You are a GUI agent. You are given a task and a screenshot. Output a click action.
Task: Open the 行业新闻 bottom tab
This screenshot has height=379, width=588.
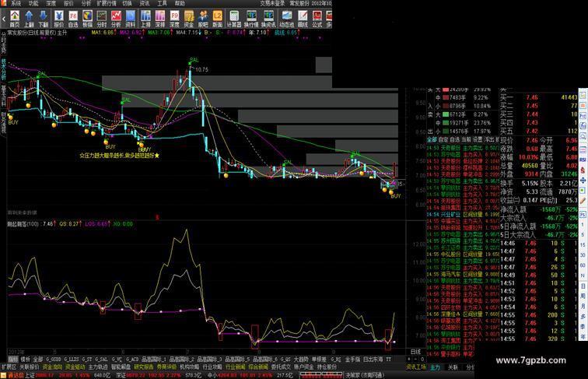click(x=235, y=367)
